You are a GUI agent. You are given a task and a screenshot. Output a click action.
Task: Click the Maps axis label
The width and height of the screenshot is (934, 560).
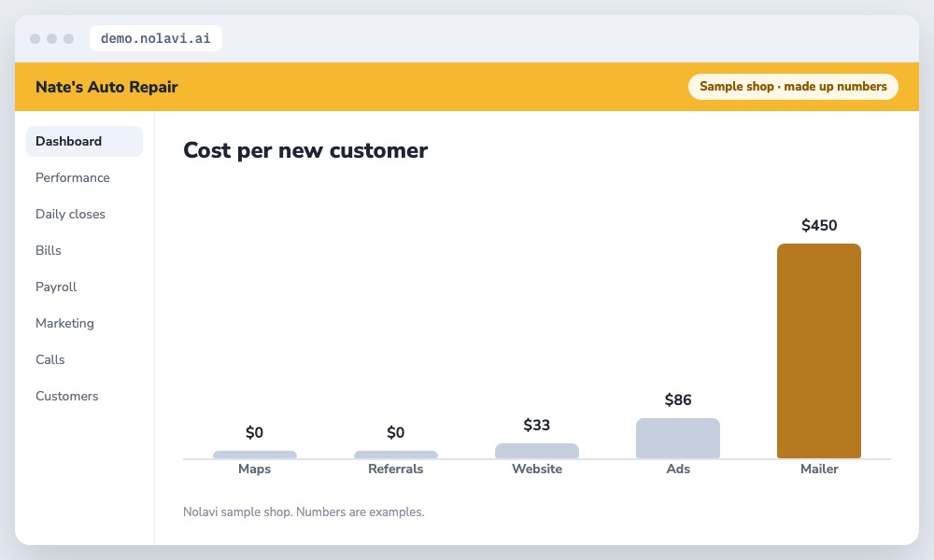(x=254, y=469)
